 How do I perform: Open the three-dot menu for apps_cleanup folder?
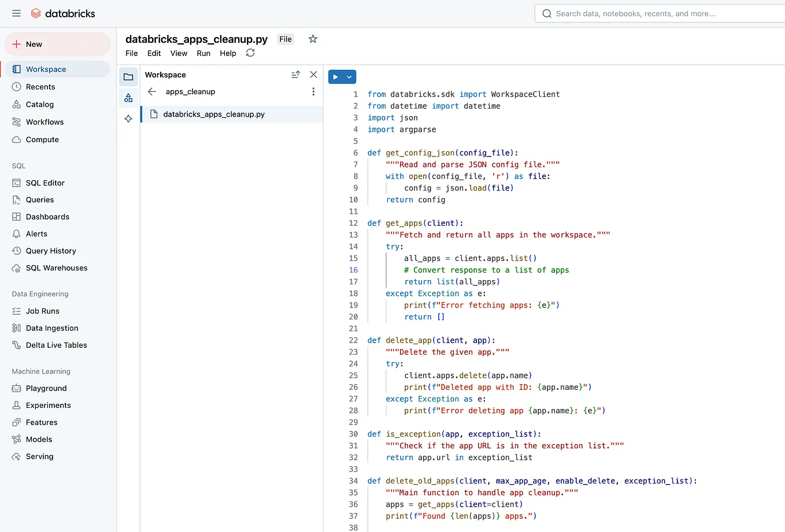pos(313,91)
